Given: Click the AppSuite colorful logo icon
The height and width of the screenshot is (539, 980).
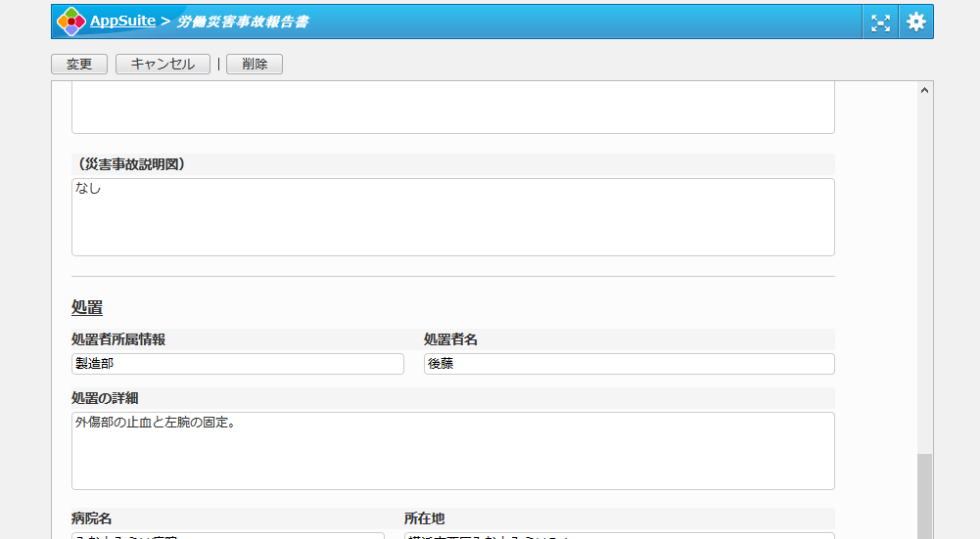Looking at the screenshot, I should (x=70, y=22).
